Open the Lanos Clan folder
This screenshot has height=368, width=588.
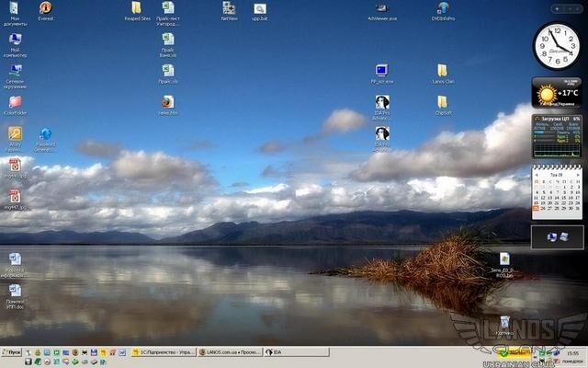tap(443, 71)
